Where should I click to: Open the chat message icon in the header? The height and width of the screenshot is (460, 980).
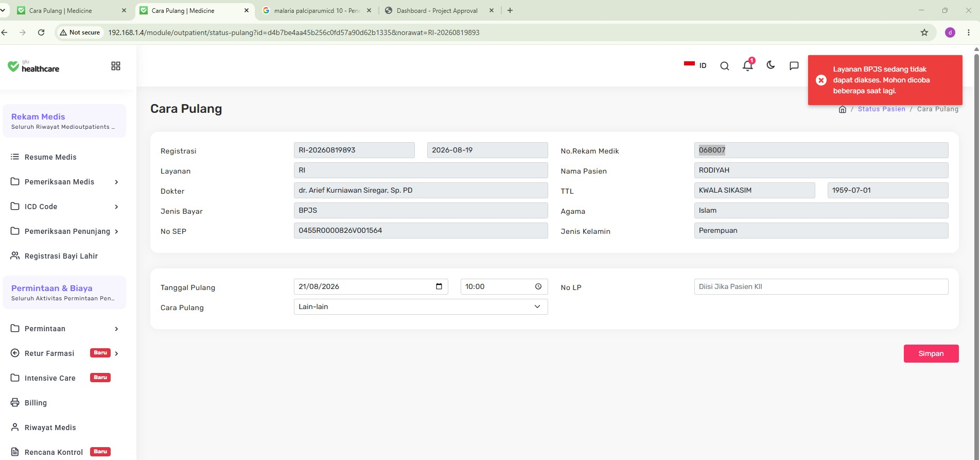[x=794, y=65]
